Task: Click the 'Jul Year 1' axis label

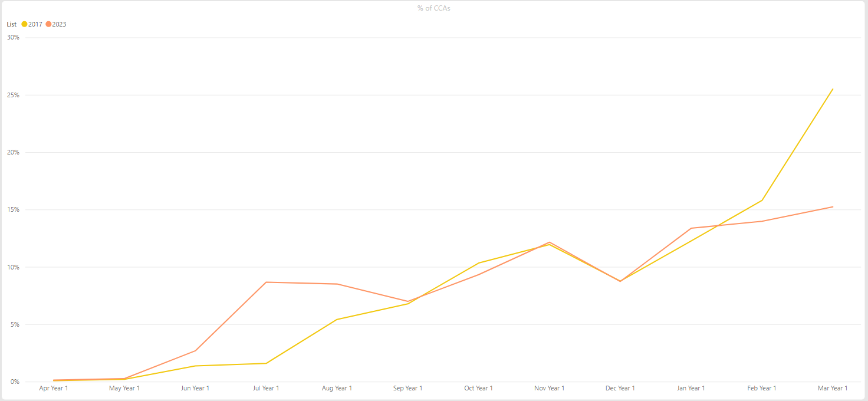Action: point(266,388)
